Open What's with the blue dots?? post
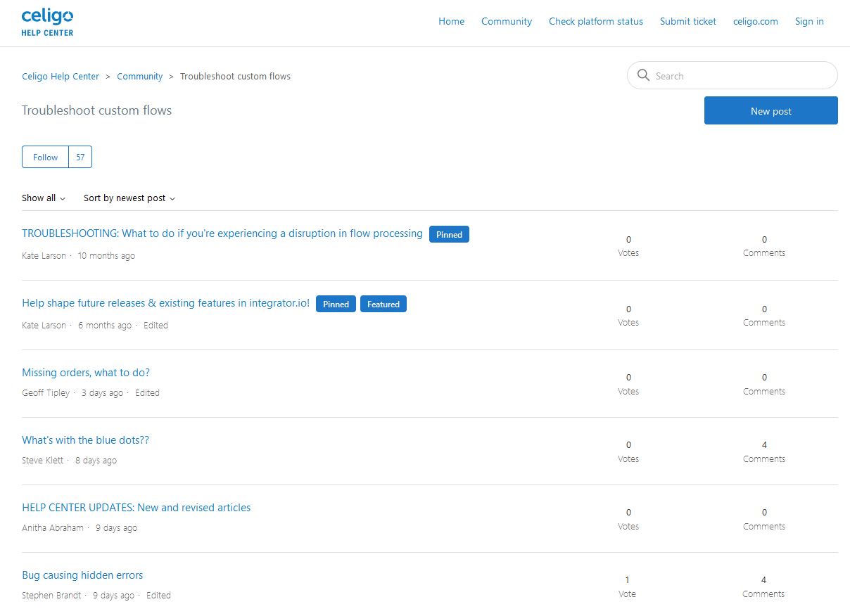The image size is (850, 616). (x=85, y=440)
